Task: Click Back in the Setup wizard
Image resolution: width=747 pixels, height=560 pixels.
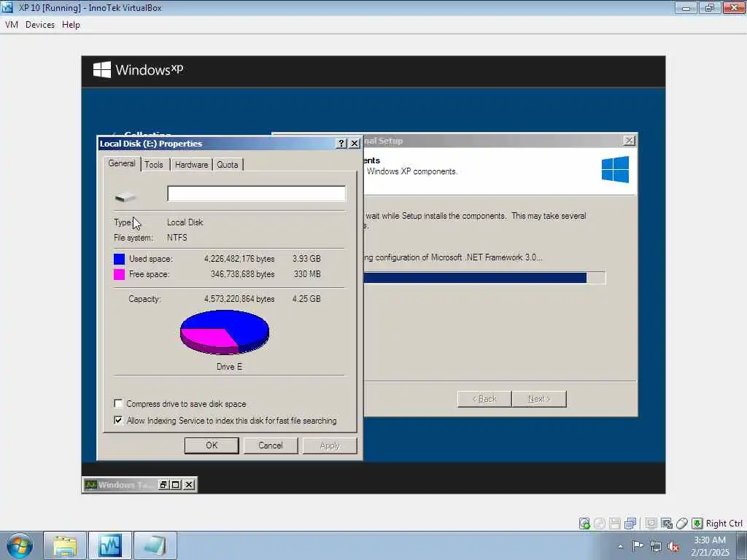Action: point(484,399)
